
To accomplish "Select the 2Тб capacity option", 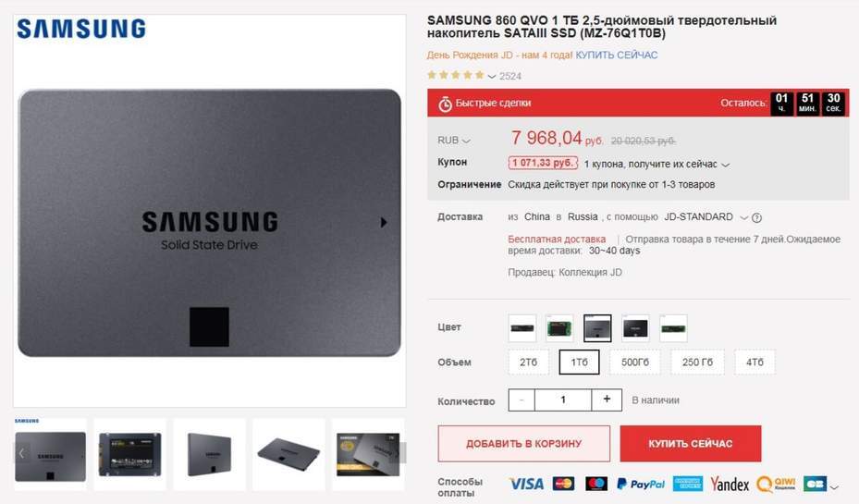I will point(528,363).
